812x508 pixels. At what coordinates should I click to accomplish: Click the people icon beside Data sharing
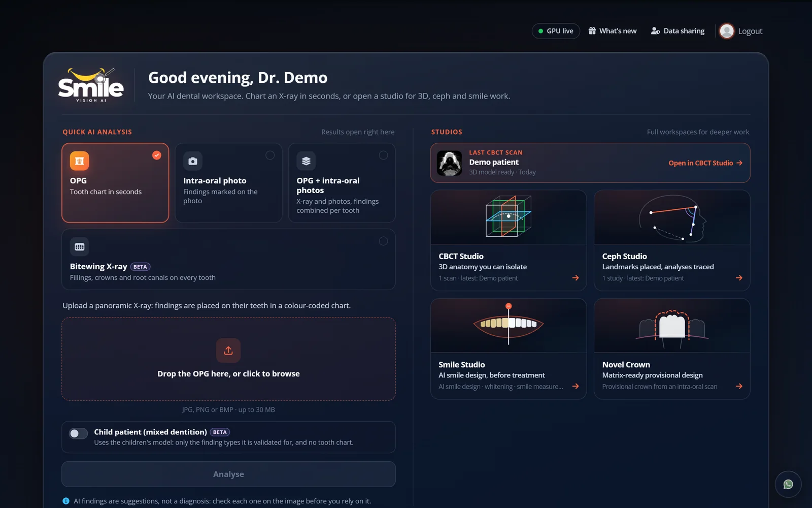[x=655, y=31]
